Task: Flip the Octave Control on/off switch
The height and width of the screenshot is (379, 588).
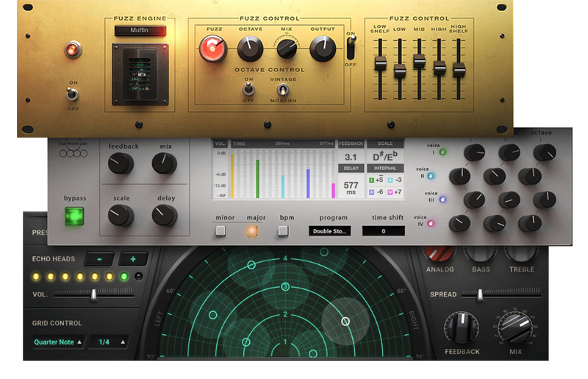Action: point(248,89)
